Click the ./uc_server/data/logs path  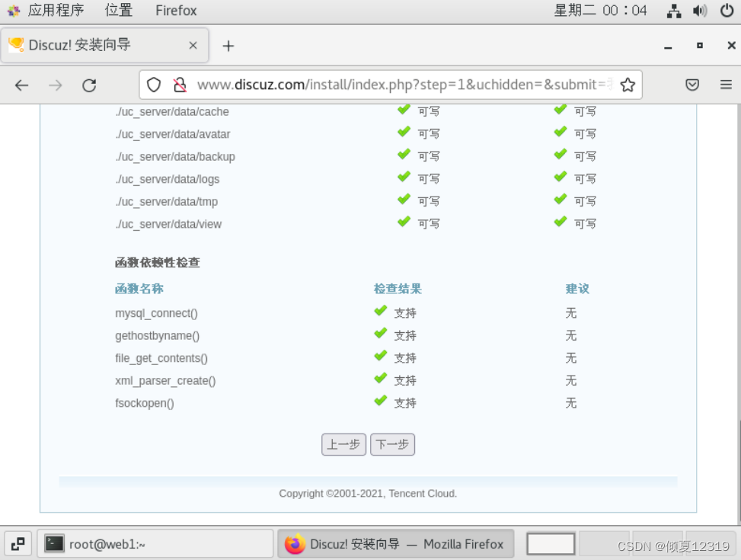[168, 179]
